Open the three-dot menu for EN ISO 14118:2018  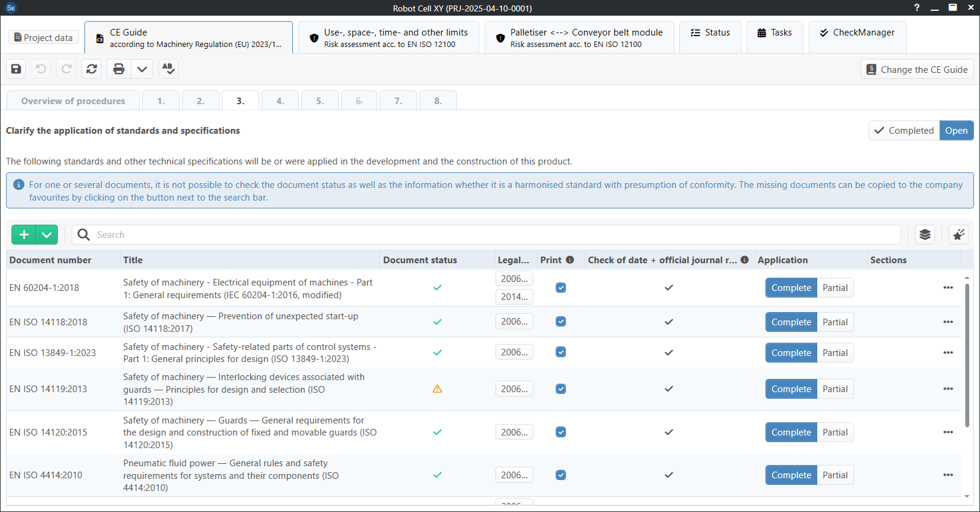coord(948,322)
